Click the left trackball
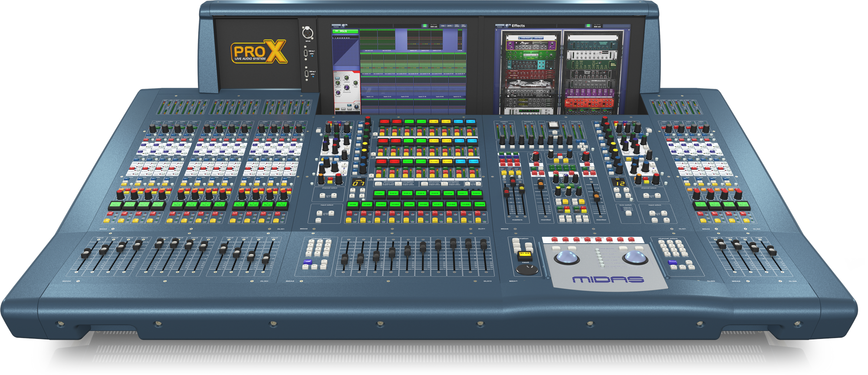This screenshot has width=868, height=375. [567, 257]
